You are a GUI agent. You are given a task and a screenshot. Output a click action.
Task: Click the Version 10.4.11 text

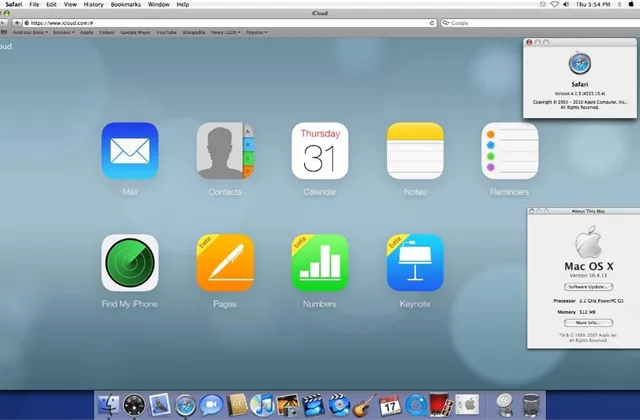(588, 276)
